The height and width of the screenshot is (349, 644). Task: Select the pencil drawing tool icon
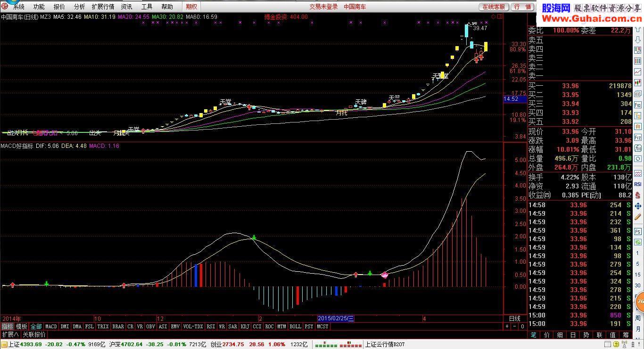click(x=638, y=217)
